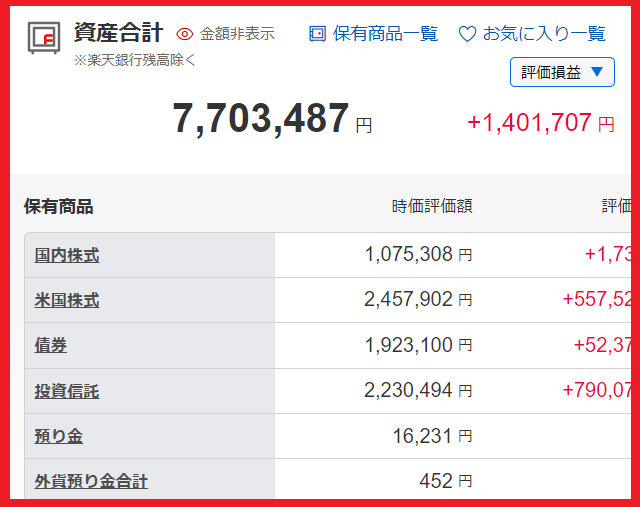
Task: Click the blue arrow in 評価損益 selector
Action: pos(597,72)
